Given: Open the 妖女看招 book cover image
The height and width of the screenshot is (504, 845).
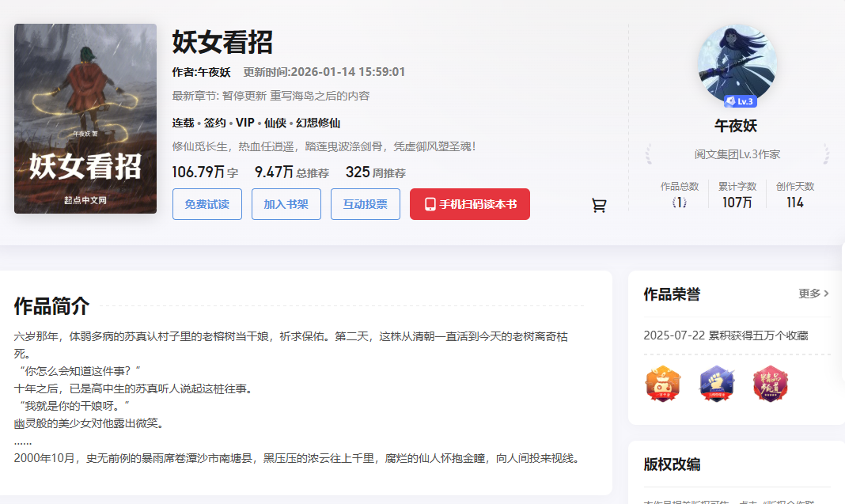Looking at the screenshot, I should pyautogui.click(x=85, y=119).
